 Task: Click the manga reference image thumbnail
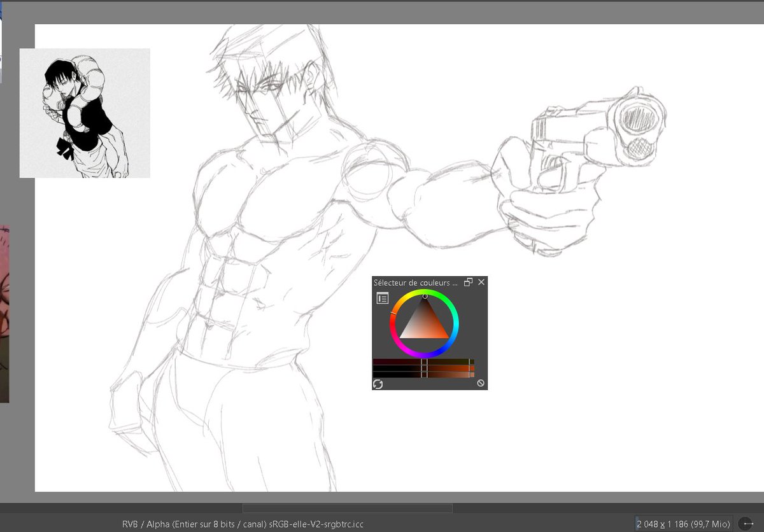85,113
